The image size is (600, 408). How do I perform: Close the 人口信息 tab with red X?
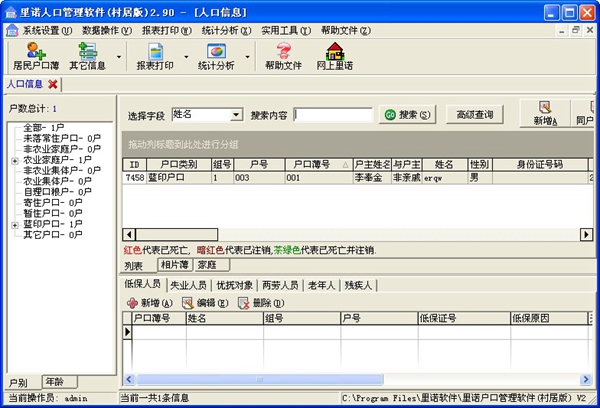coord(53,84)
